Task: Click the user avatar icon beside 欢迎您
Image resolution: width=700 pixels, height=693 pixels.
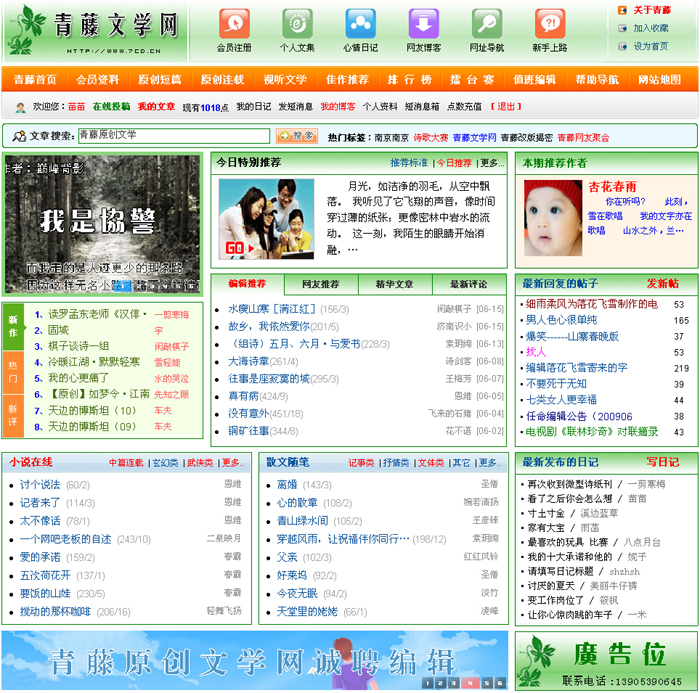Action: click(x=21, y=107)
